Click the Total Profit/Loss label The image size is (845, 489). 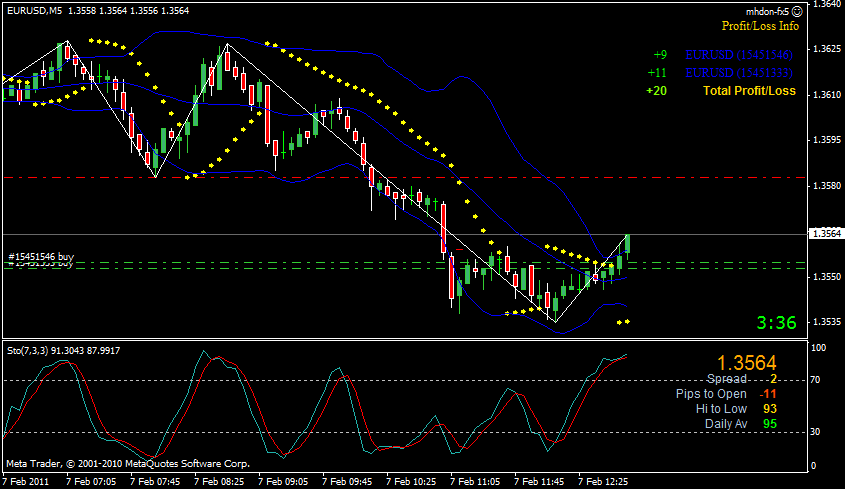[750, 91]
